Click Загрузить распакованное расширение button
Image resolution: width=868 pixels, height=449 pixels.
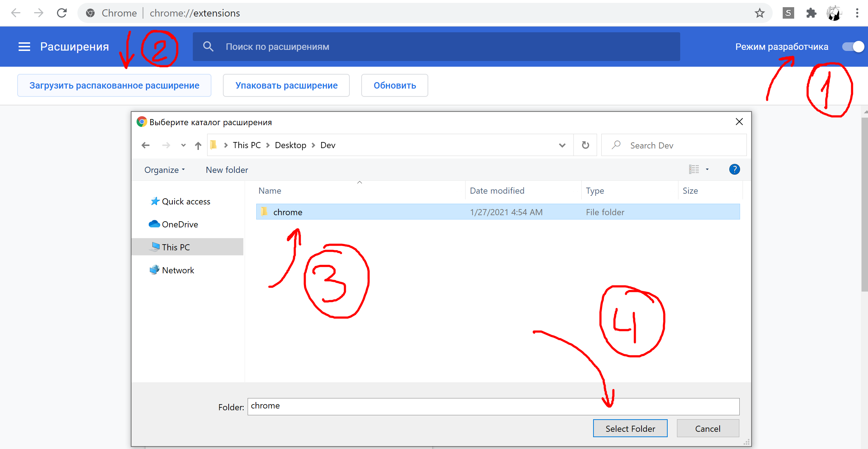click(114, 85)
